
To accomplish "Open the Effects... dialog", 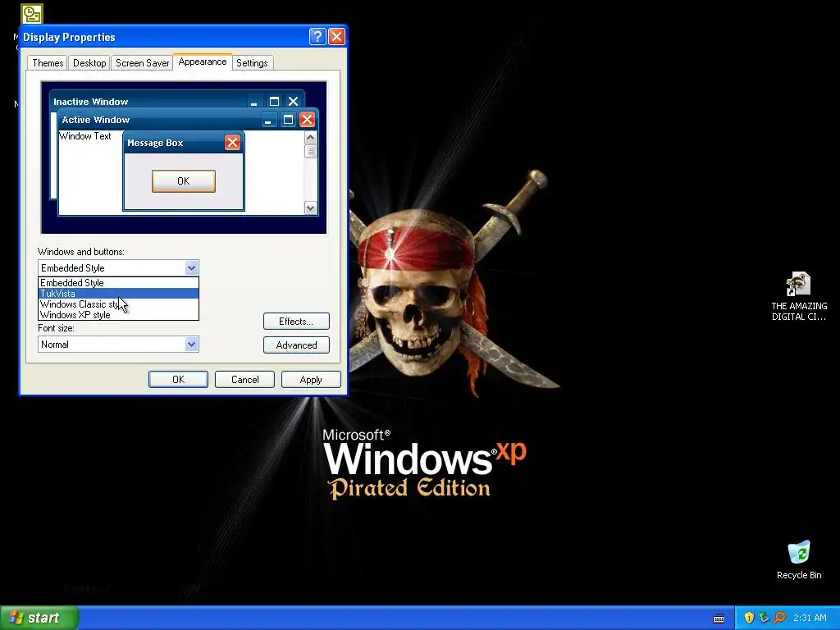I will click(x=296, y=322).
